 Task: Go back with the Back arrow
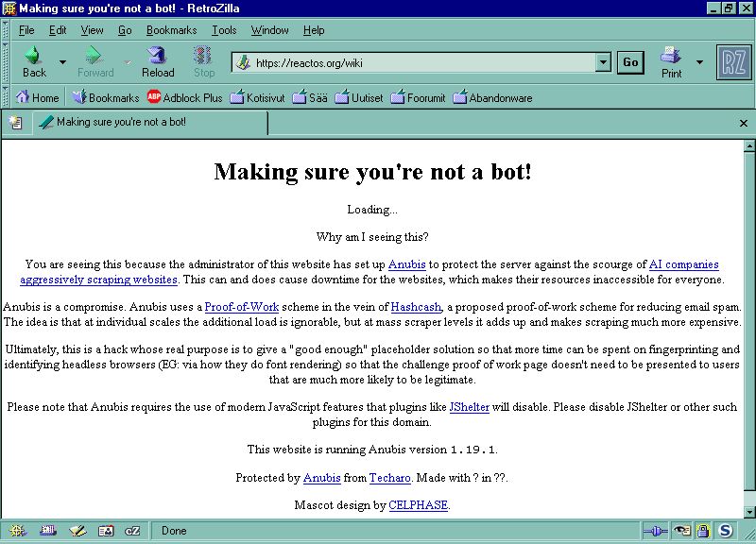click(x=34, y=62)
